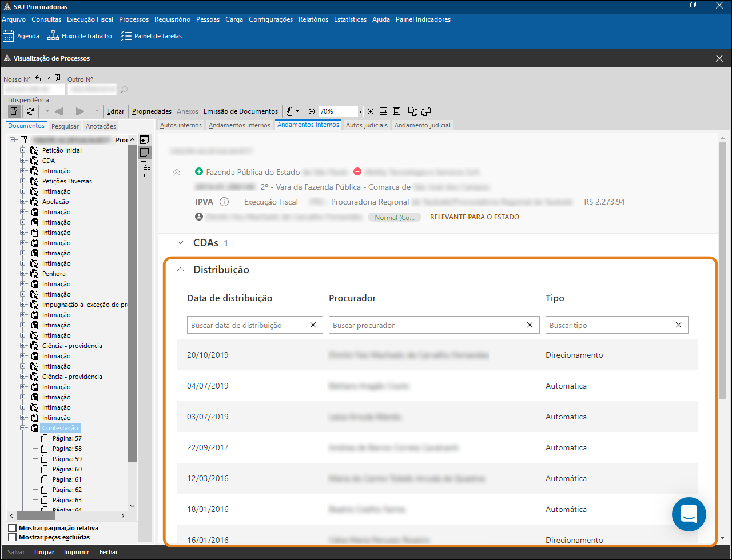The height and width of the screenshot is (560, 732).
Task: Expand the Penhora tree node
Action: coord(23,274)
